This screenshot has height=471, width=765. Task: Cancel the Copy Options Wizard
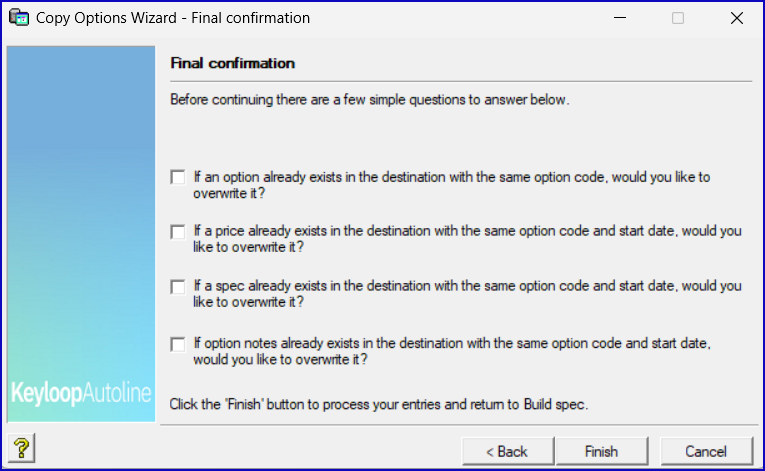(706, 451)
